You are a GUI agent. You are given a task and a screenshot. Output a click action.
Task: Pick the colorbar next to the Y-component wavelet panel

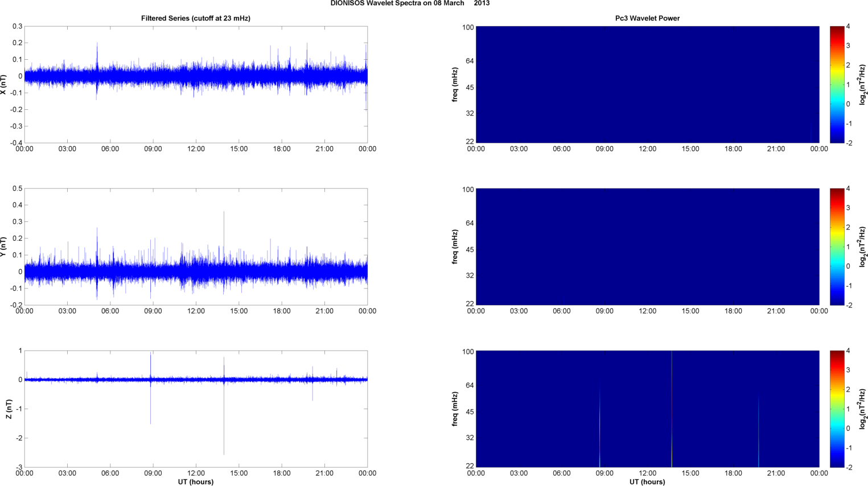coord(837,246)
